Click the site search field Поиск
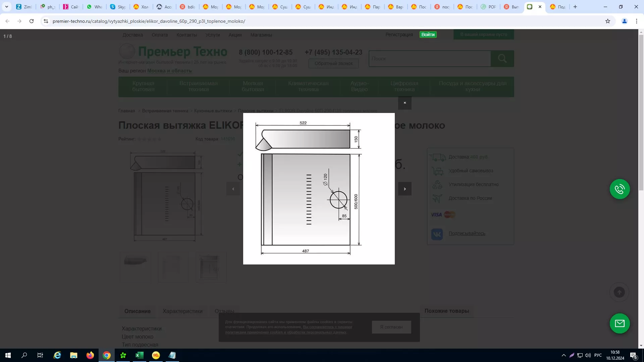This screenshot has width=644, height=362. click(430, 59)
